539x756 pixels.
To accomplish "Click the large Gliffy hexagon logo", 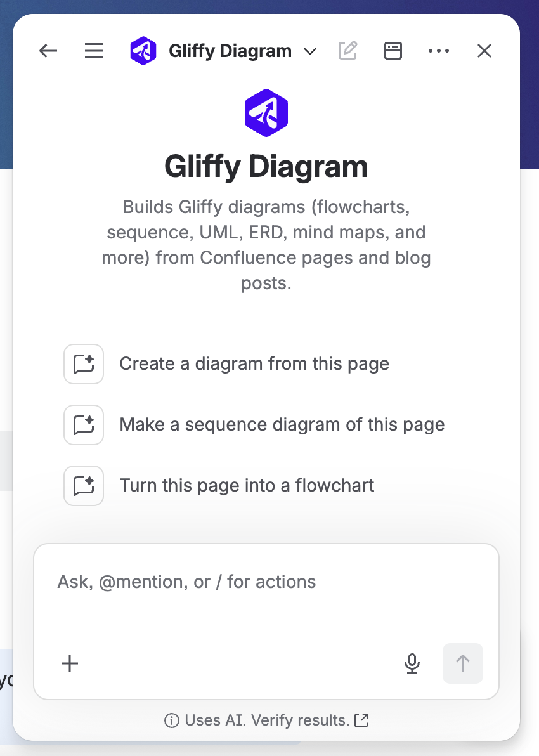I will click(x=266, y=113).
